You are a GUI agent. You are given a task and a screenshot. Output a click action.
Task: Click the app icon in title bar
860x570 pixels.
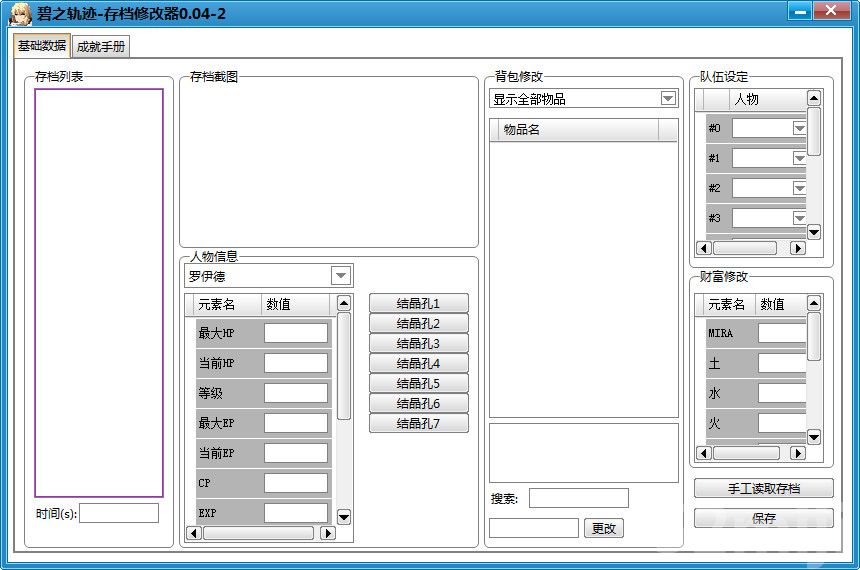19,13
